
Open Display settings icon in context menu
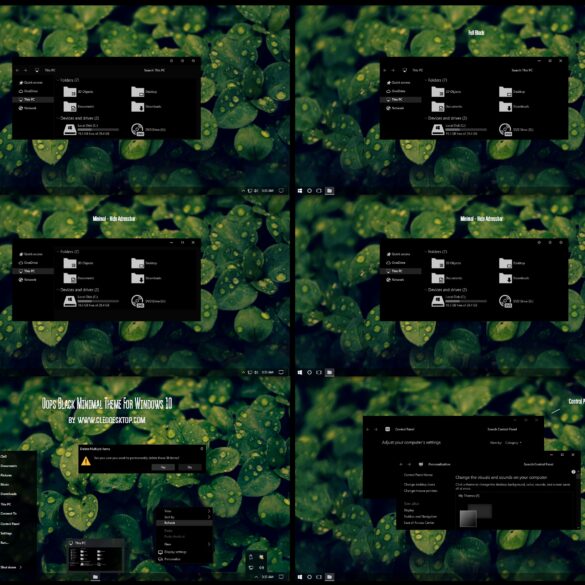coord(160,552)
